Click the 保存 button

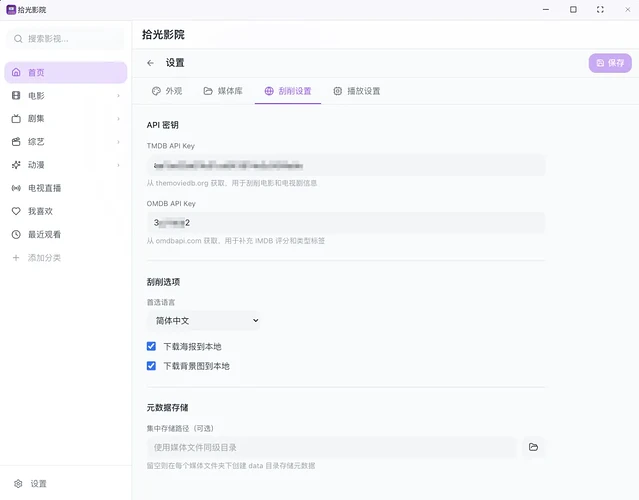(610, 63)
